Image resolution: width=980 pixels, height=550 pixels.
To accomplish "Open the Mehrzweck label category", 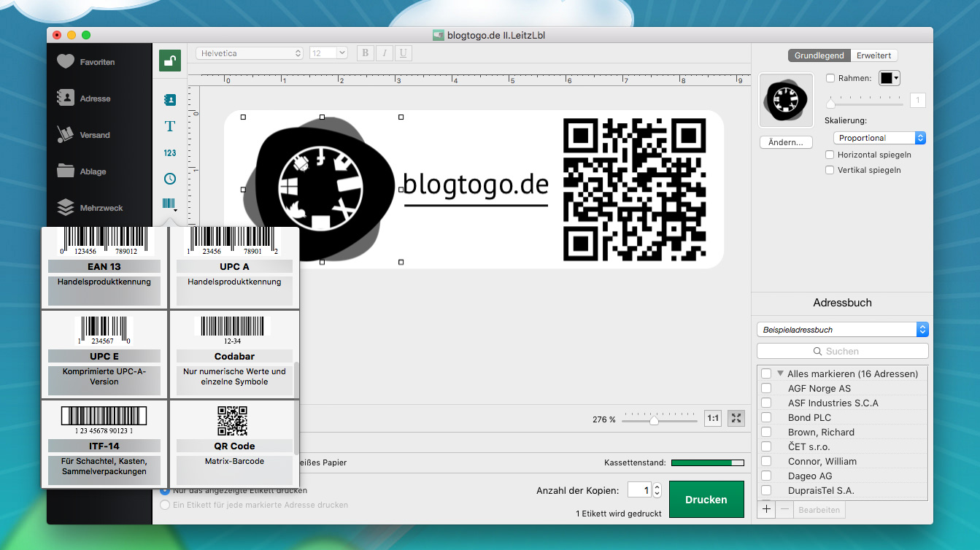I will point(90,208).
